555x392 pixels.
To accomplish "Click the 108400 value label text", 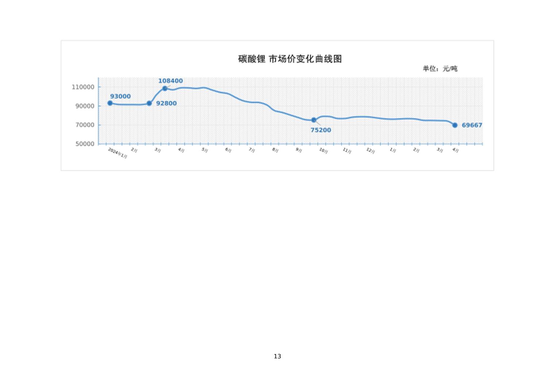I will coord(171,81).
